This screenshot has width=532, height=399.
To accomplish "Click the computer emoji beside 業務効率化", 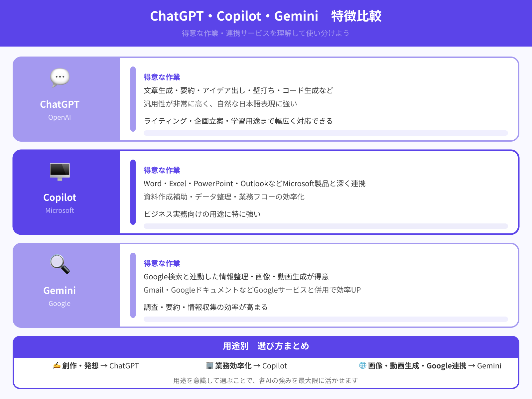I will click(209, 366).
